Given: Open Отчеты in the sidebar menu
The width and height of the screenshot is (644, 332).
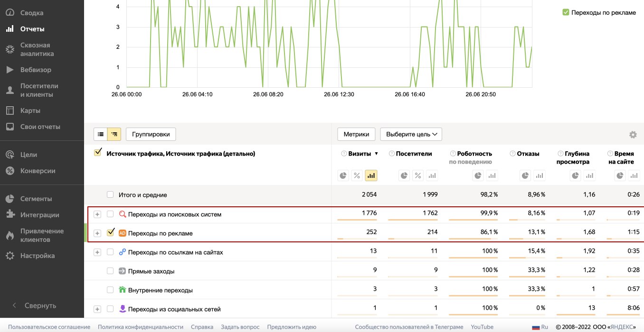Looking at the screenshot, I should [x=32, y=29].
